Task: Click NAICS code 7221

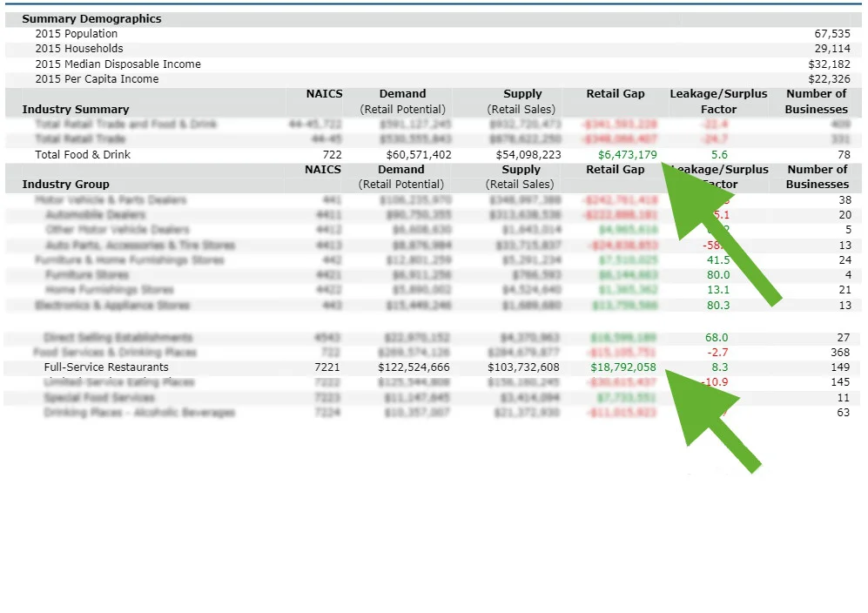Action: (x=327, y=367)
